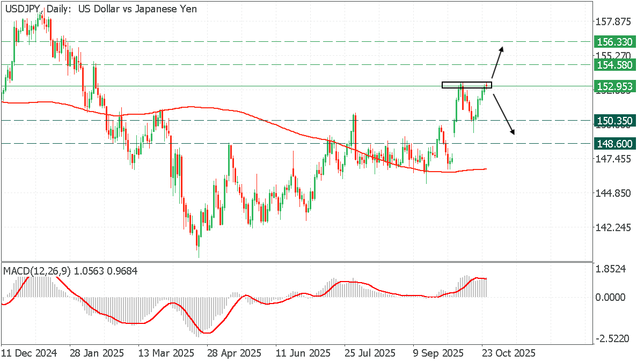
Task: Select the 28 Apr 2025 date label
Action: coord(235,353)
